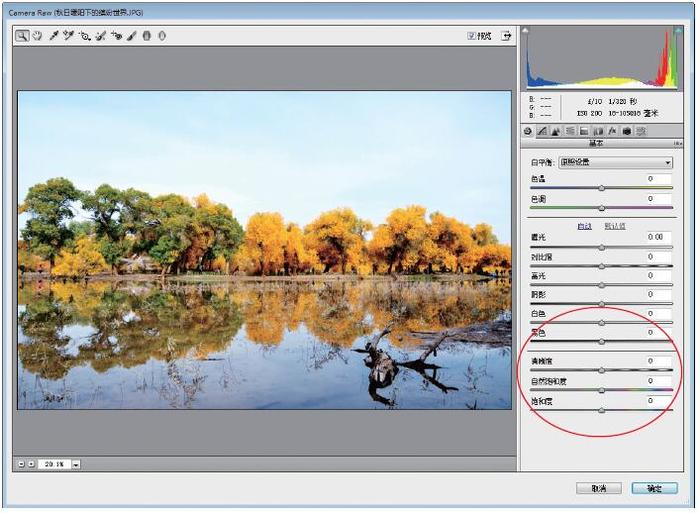Click the 对比度 value input field
The height and width of the screenshot is (513, 700).
pos(657,257)
